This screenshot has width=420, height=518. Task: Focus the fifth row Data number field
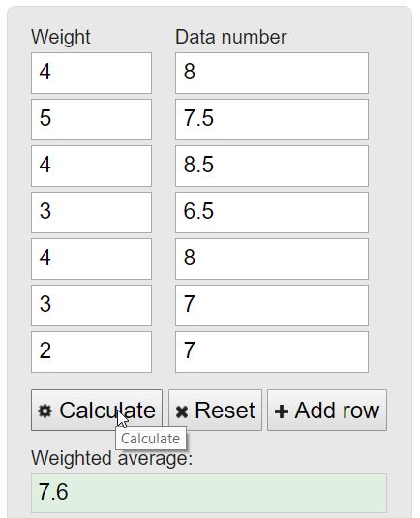[x=272, y=259]
